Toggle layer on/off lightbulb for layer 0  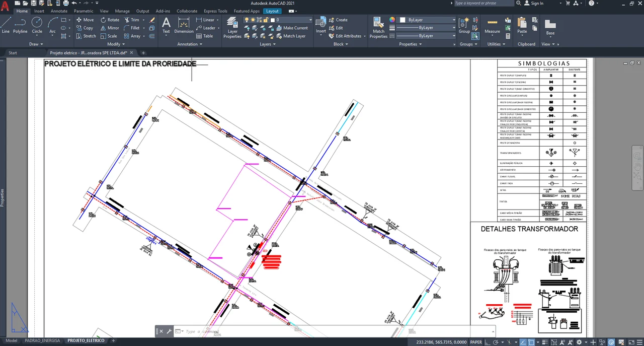pos(247,20)
